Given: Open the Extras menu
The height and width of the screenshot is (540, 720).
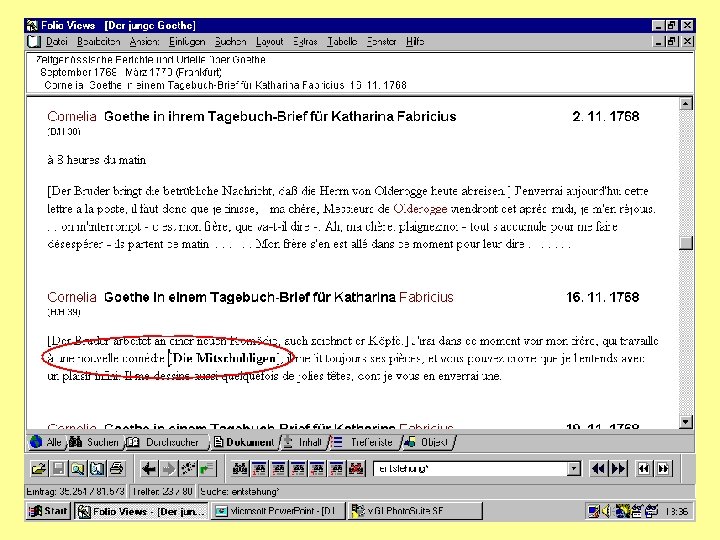Looking at the screenshot, I should 305,42.
